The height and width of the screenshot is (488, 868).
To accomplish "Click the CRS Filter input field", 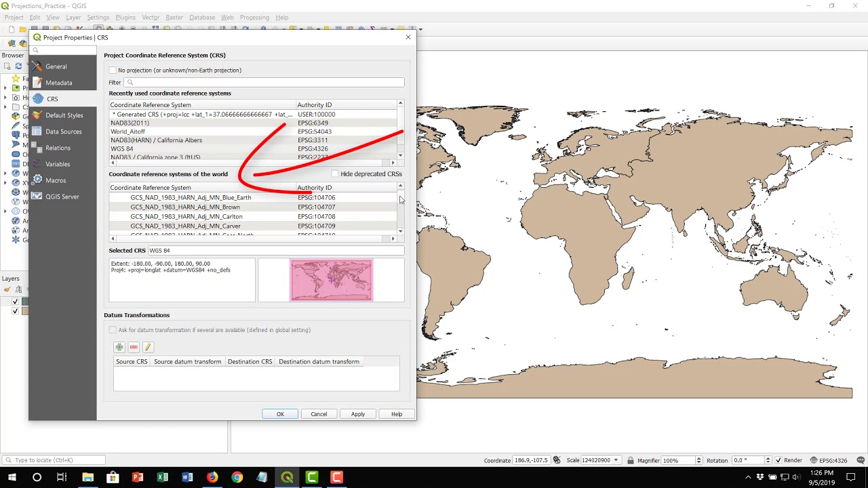I will tap(264, 82).
